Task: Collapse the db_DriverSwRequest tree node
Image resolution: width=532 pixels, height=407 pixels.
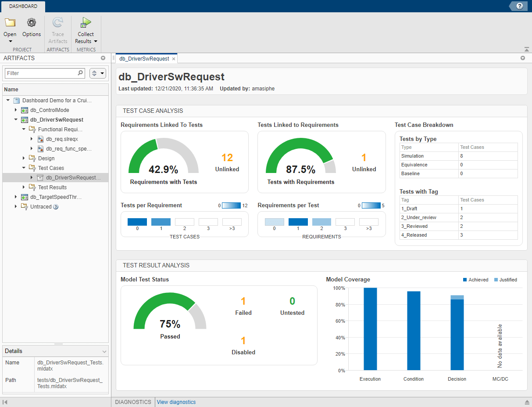Action: tap(16, 119)
